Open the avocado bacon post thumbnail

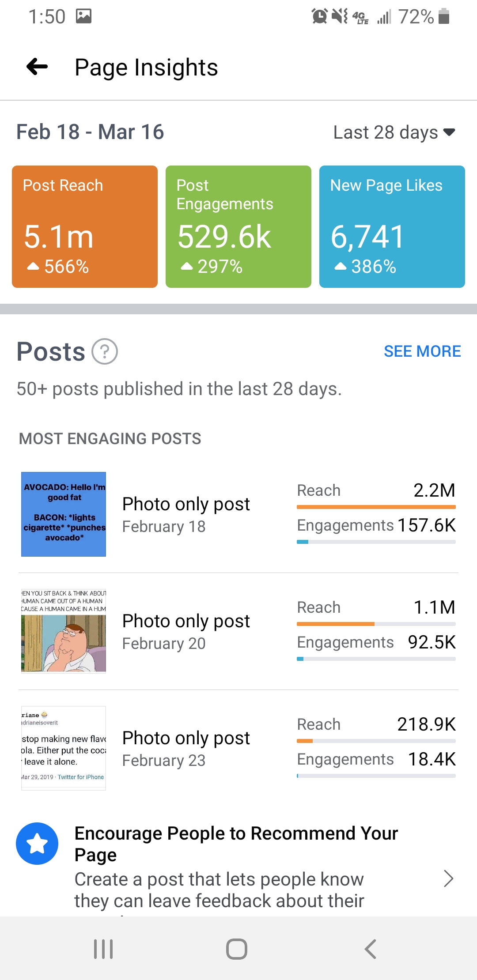(64, 514)
